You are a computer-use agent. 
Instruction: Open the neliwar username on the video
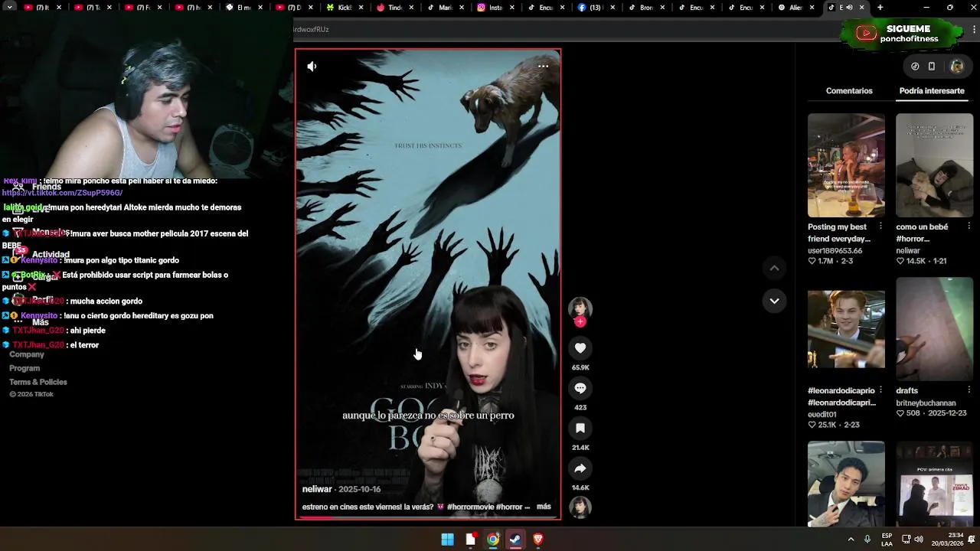click(317, 489)
